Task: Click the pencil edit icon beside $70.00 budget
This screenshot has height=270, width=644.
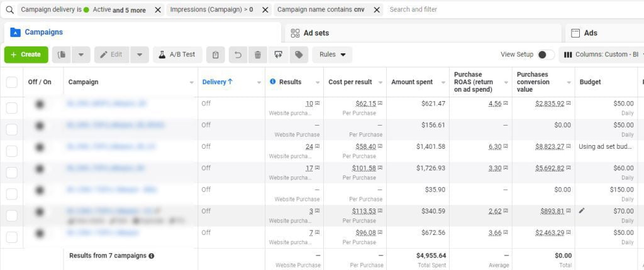Action: [x=582, y=210]
